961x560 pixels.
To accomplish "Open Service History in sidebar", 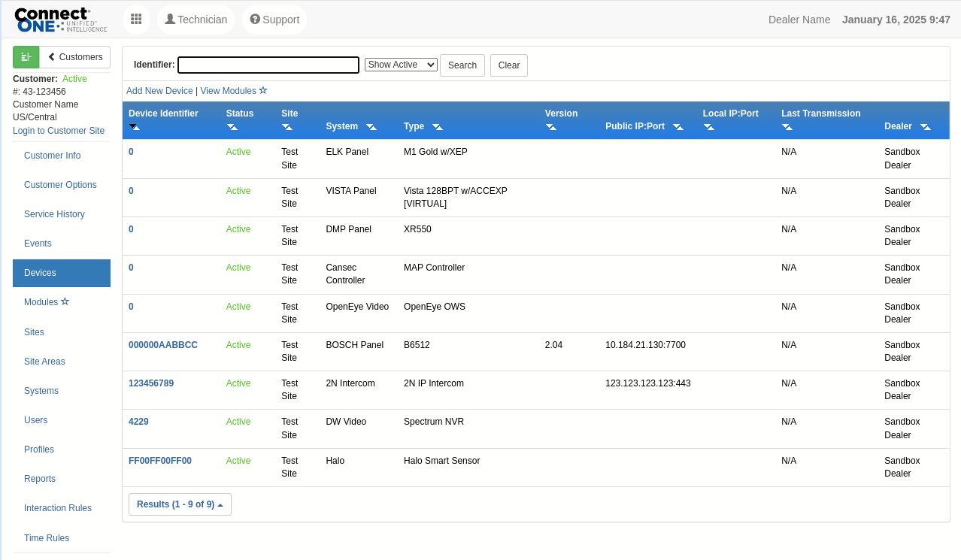I will coord(62,214).
